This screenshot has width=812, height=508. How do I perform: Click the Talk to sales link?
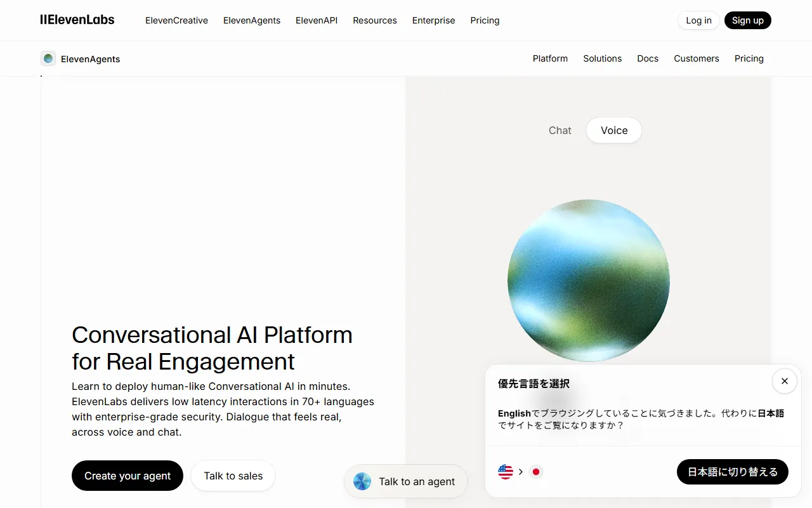(x=233, y=476)
